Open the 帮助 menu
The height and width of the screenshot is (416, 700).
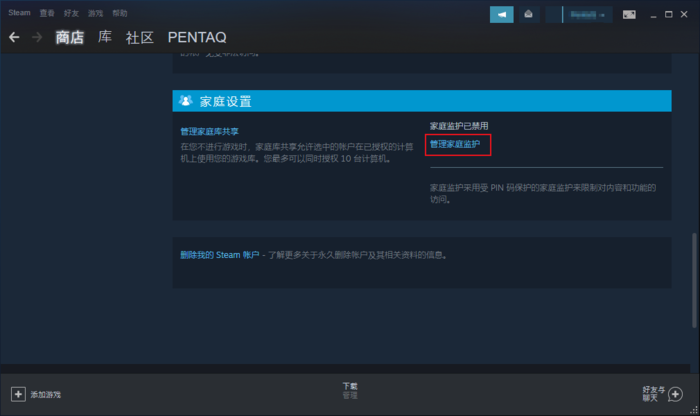[x=120, y=13]
